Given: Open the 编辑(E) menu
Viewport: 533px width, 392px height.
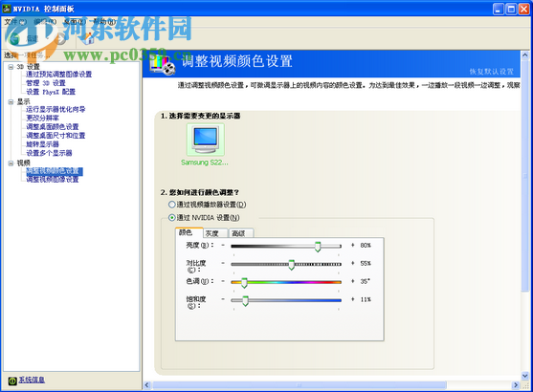Looking at the screenshot, I should [45, 22].
